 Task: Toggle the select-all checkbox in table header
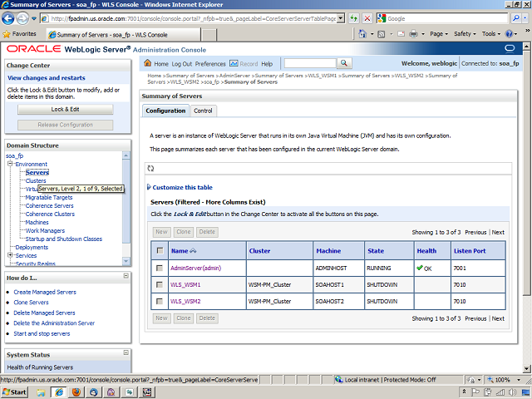pyautogui.click(x=160, y=250)
